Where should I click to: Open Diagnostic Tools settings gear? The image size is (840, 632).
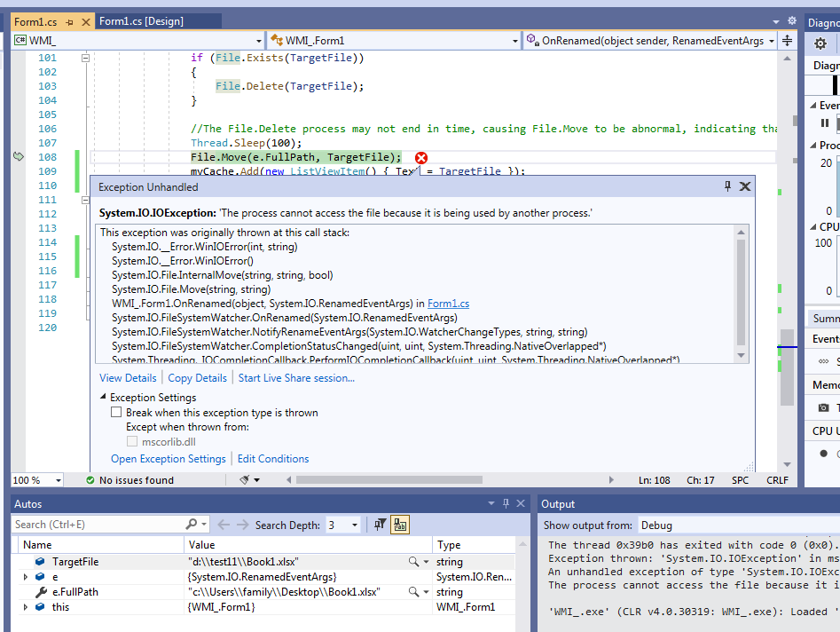tap(820, 44)
